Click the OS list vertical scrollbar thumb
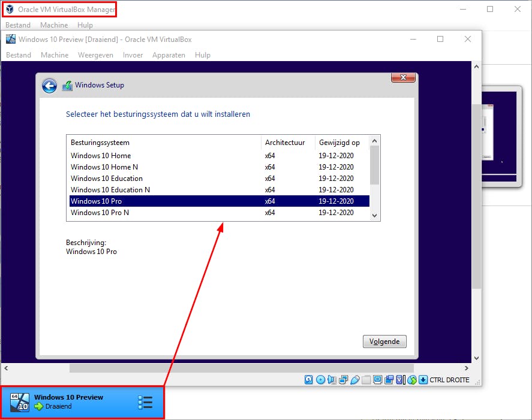 (x=375, y=165)
